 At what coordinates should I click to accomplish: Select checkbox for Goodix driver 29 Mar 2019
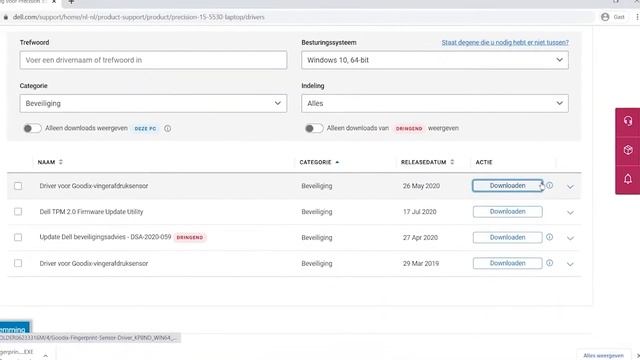18,263
